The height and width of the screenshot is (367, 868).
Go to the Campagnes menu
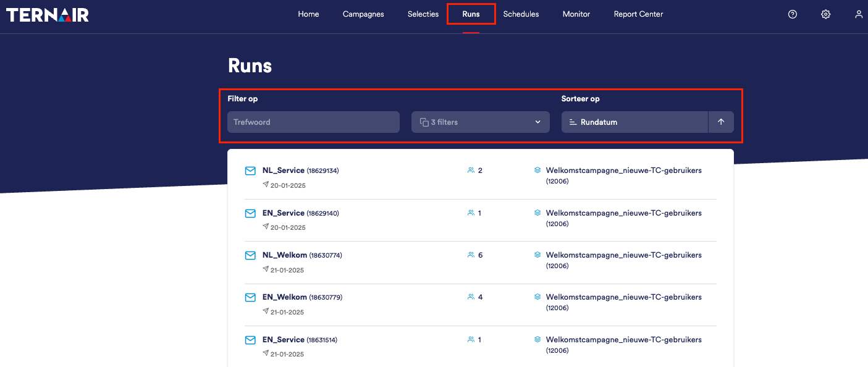tap(363, 14)
